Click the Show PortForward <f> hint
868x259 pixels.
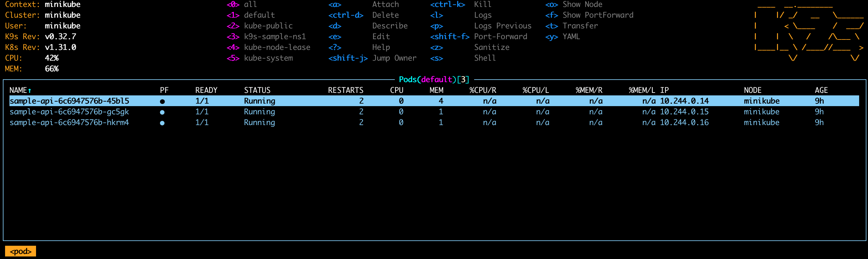[x=589, y=15]
